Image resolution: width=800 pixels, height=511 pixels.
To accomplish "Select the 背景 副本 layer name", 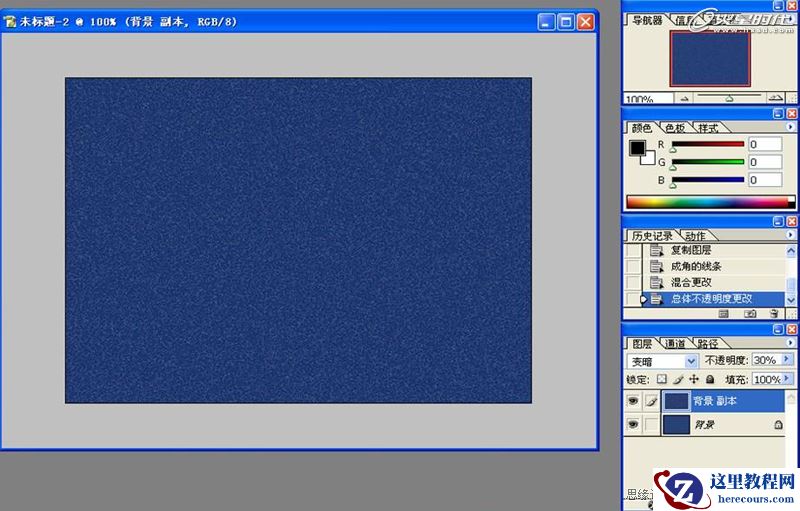I will 715,401.
